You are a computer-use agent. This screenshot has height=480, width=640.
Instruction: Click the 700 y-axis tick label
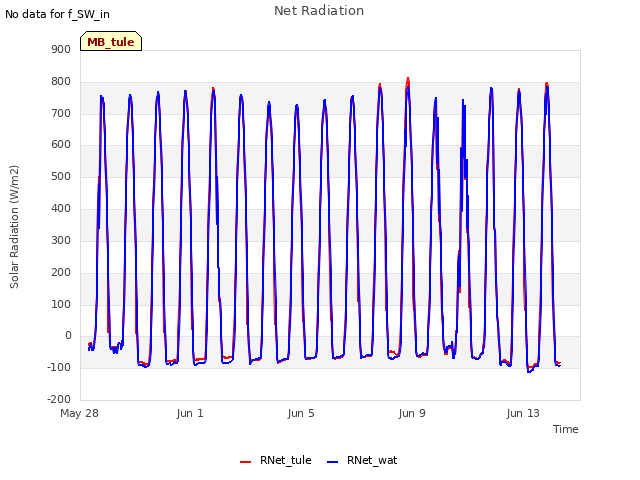(x=61, y=113)
